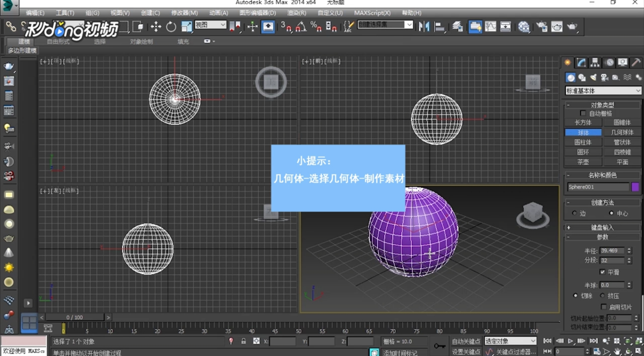644x356 pixels.
Task: Click the Sphere001 name field
Action: coord(598,187)
